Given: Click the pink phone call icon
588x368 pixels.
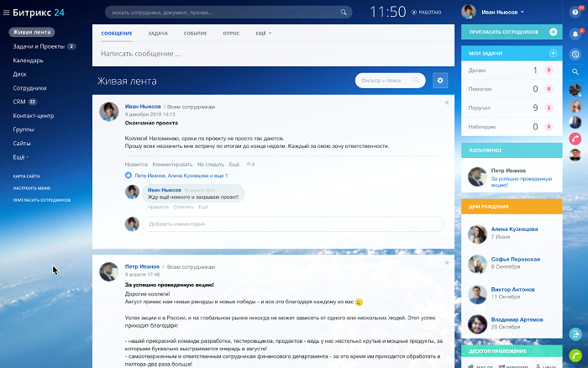Looking at the screenshot, I should 575,138.
